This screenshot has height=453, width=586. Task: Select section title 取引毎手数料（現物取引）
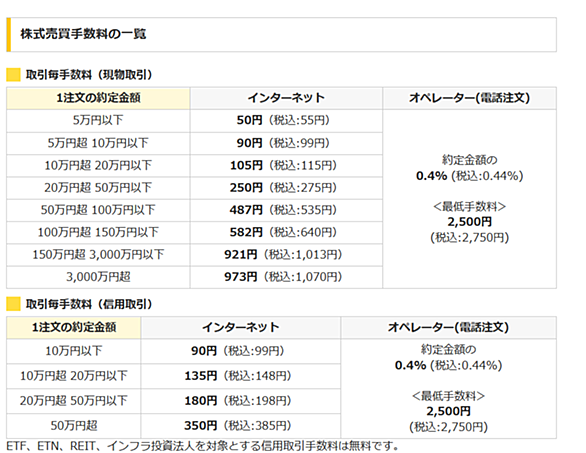89,75
